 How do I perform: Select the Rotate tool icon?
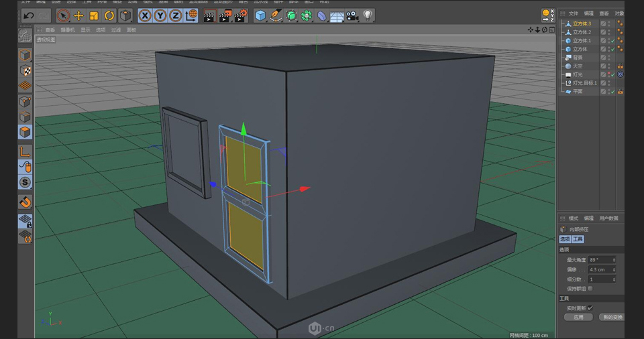[x=109, y=16]
